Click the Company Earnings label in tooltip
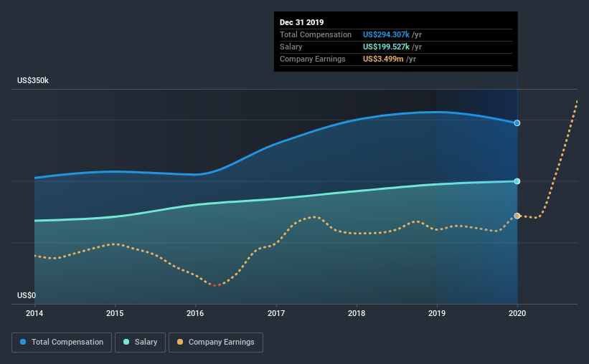589x364 pixels. (313, 59)
